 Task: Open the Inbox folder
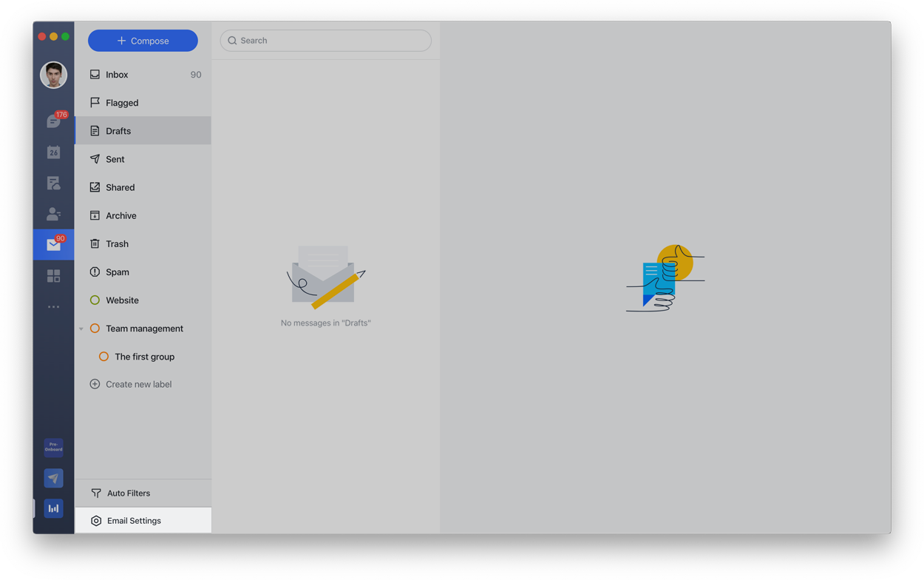143,75
